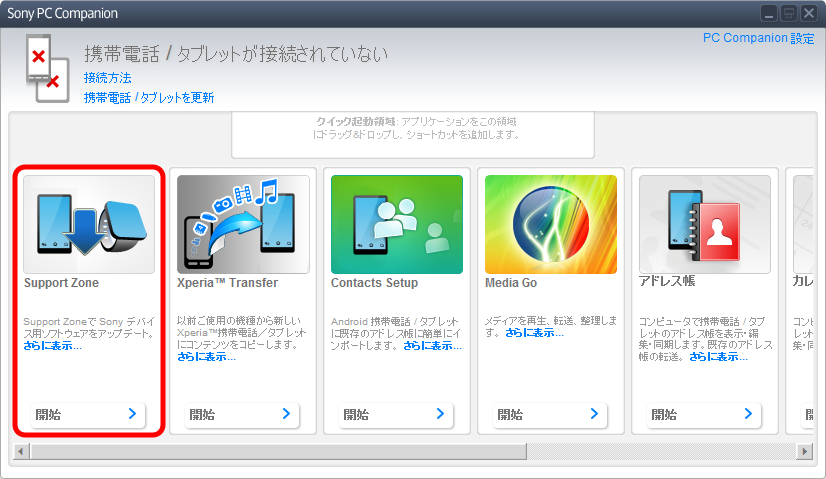Click 携帯電話 / タブレットを更新 link
This screenshot has width=826, height=479.
click(x=149, y=98)
